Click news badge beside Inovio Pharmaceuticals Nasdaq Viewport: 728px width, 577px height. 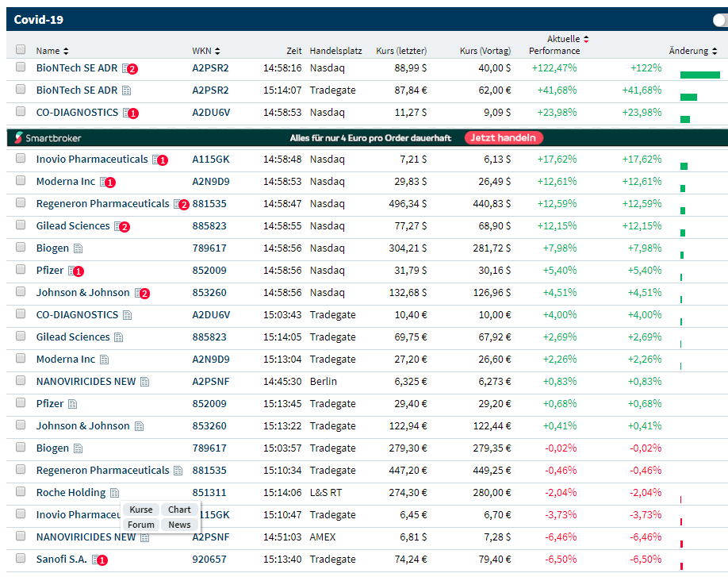point(159,160)
